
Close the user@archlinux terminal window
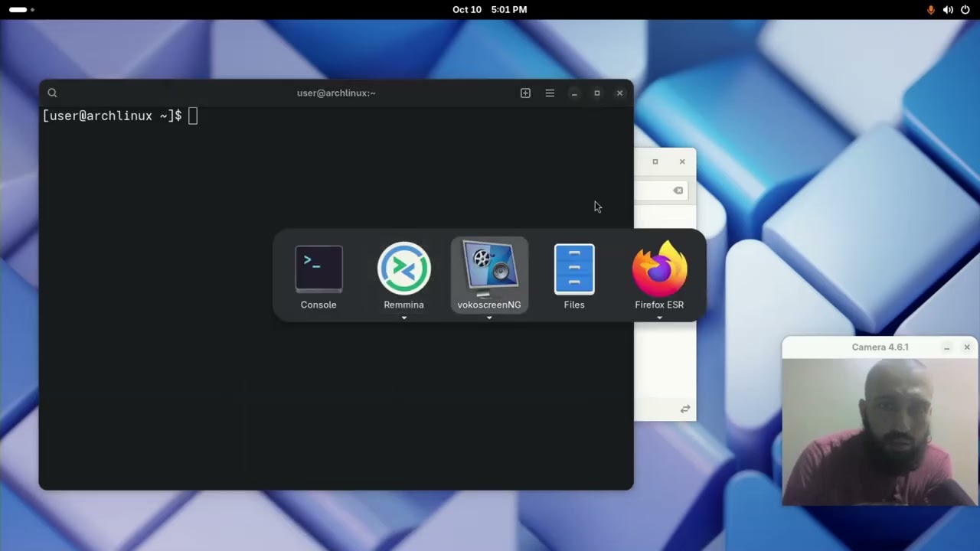[620, 93]
